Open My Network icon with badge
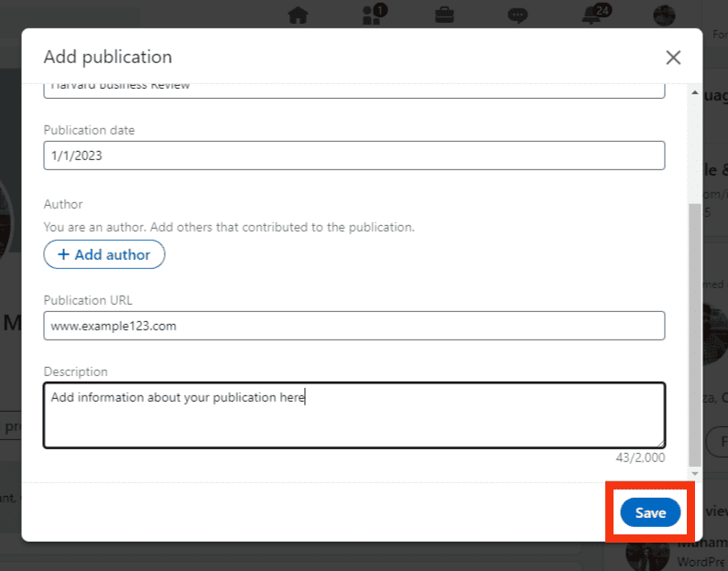The image size is (728, 571). point(375,15)
